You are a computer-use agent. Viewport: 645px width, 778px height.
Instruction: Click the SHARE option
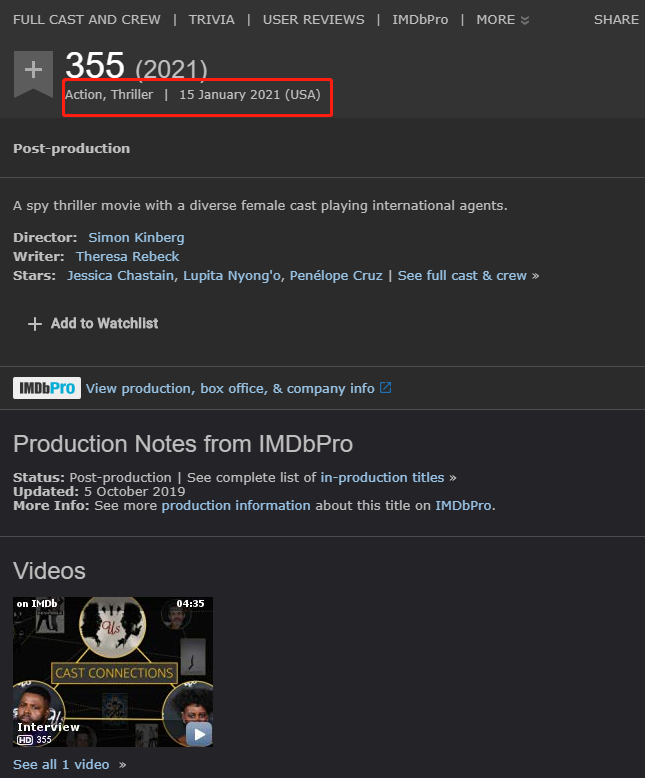tap(616, 20)
